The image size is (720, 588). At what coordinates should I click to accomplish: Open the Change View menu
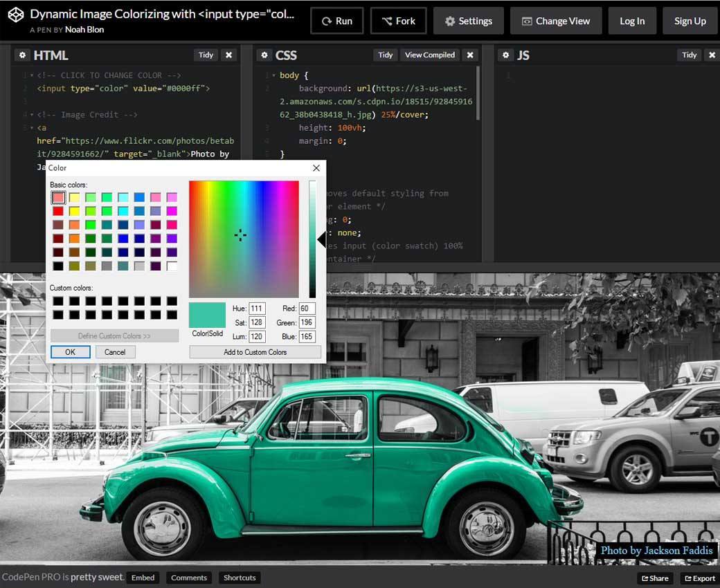pos(556,21)
